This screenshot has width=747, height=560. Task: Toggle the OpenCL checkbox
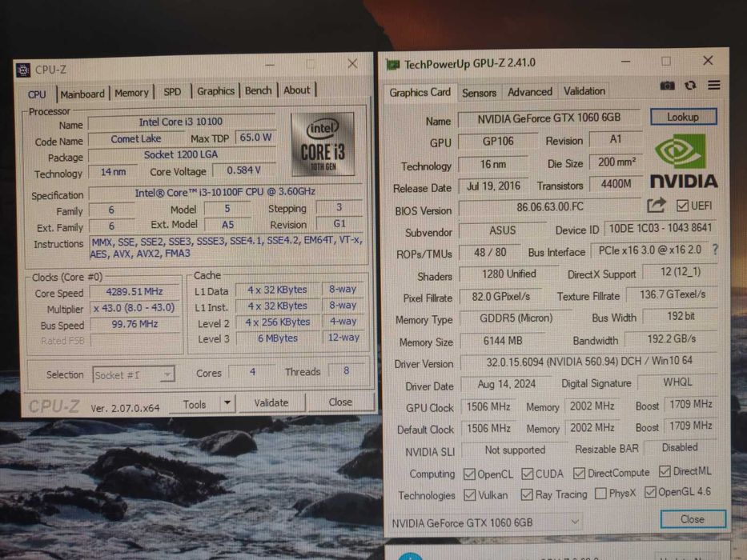point(469,474)
